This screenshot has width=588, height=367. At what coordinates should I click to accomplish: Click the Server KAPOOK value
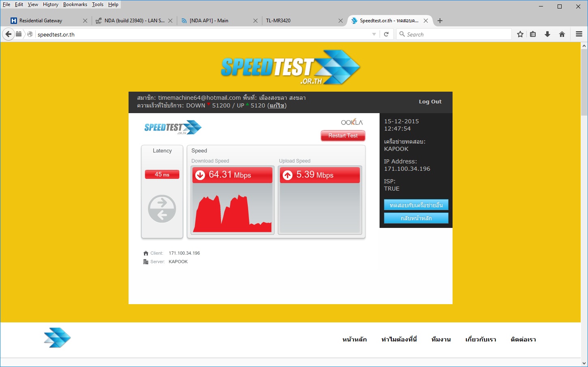click(x=178, y=262)
